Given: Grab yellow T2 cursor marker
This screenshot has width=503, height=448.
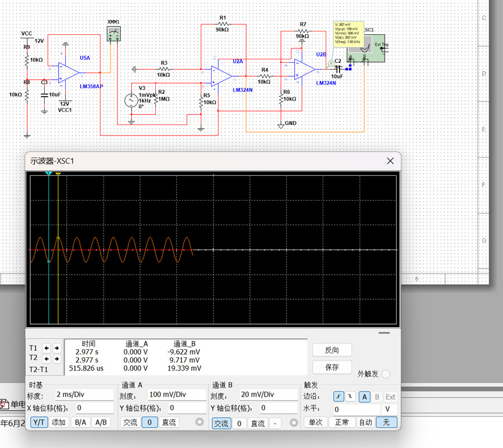Looking at the screenshot, I should [x=58, y=173].
